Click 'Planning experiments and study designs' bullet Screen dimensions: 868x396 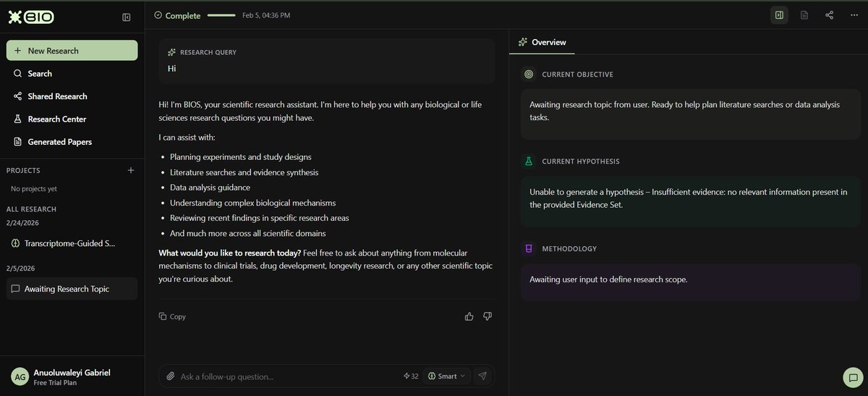[x=241, y=157]
